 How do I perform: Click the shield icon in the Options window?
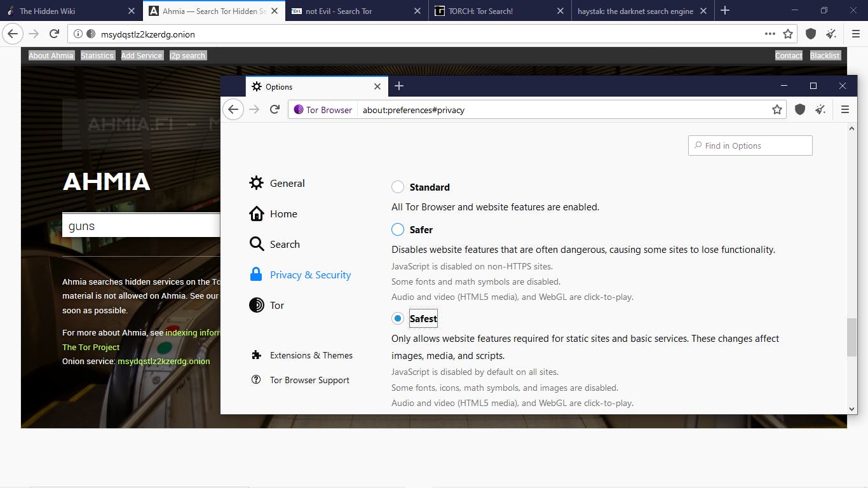[800, 110]
